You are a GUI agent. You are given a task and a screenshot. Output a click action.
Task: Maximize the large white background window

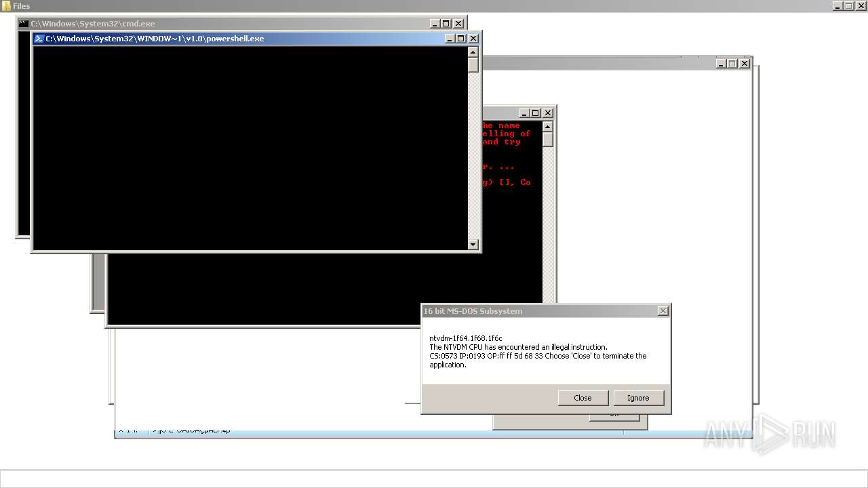click(732, 63)
